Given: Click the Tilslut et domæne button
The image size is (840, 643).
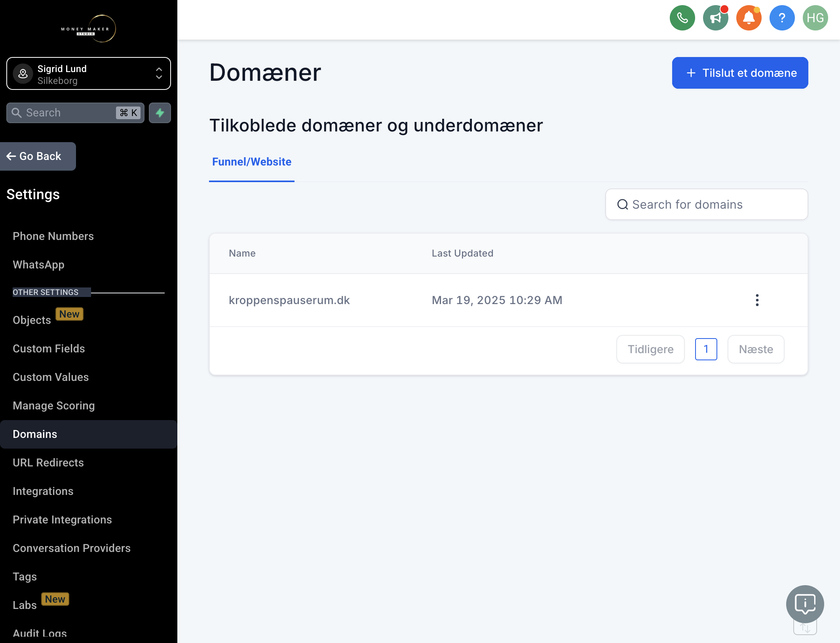Looking at the screenshot, I should (740, 73).
